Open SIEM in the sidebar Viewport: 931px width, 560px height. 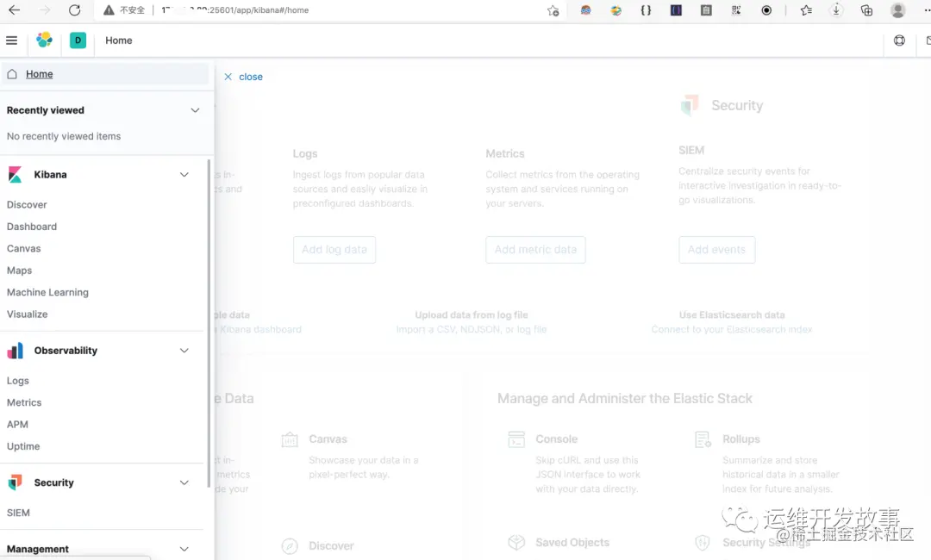[x=18, y=513]
